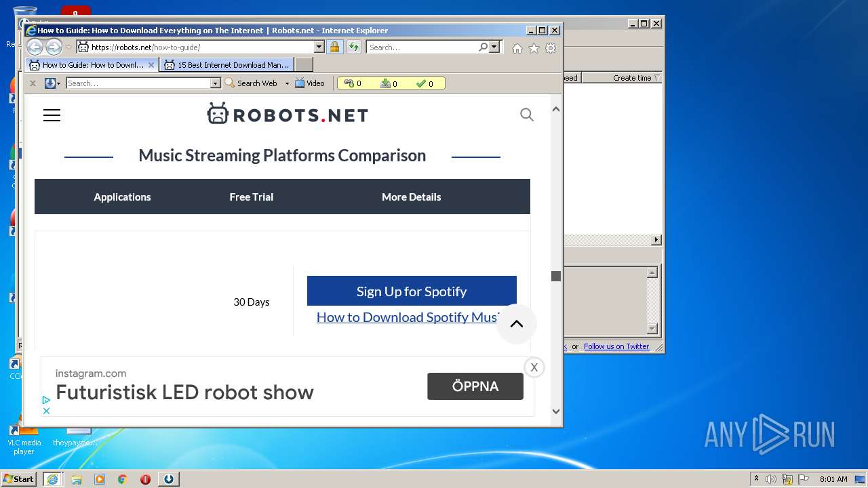Open Chrome from the taskbar
Image resolution: width=868 pixels, height=488 pixels.
(x=123, y=479)
